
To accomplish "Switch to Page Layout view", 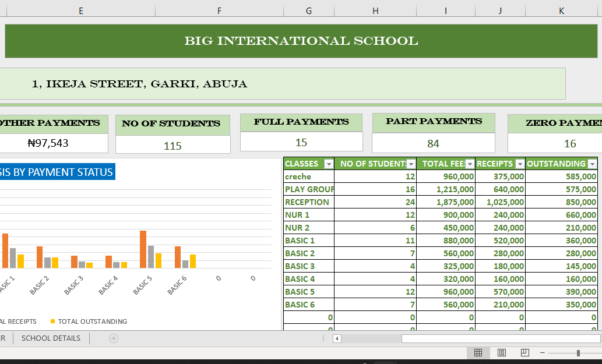I will click(x=501, y=353).
